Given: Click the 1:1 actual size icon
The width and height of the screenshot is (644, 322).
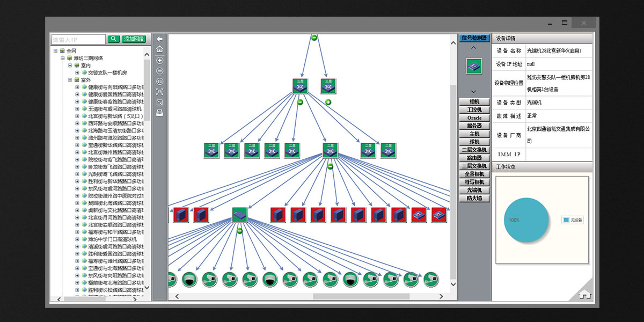Looking at the screenshot, I should [x=159, y=81].
